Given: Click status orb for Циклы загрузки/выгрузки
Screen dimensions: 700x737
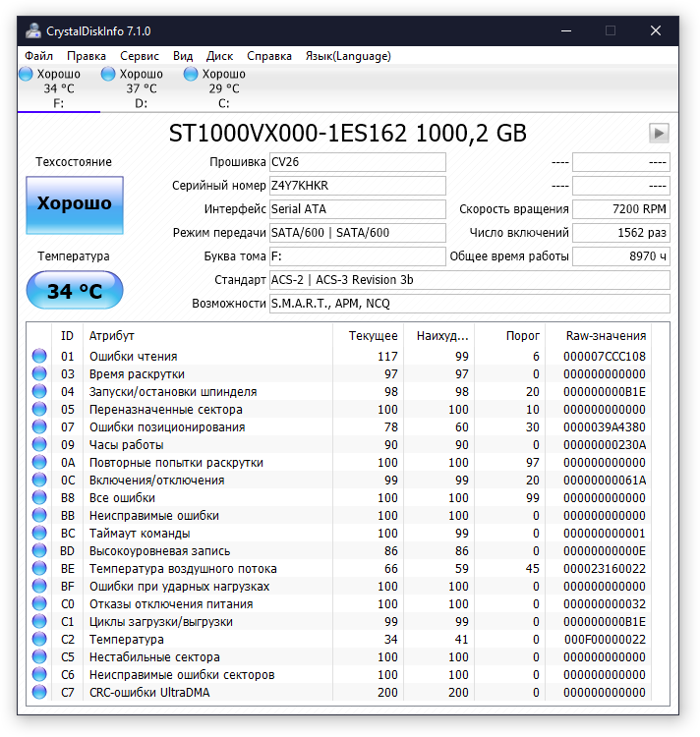Looking at the screenshot, I should pos(39,621).
